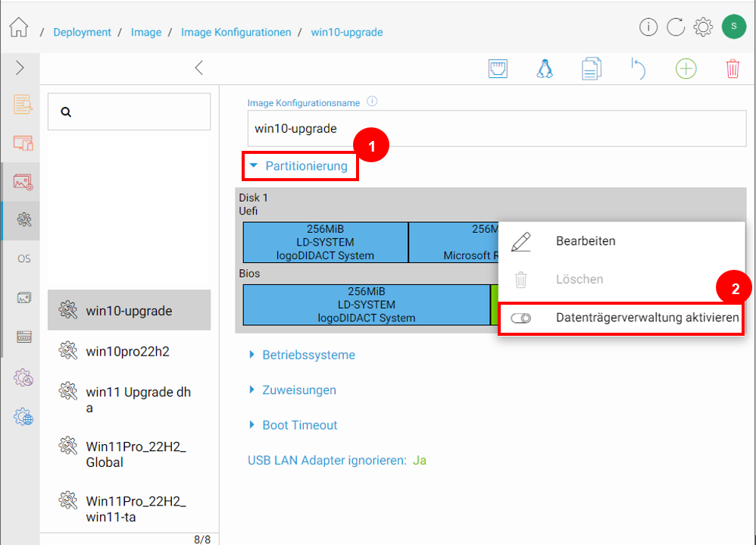Click the Uefi Microsoft 256M partition block
Screen dimensions: 756x545
point(453,242)
